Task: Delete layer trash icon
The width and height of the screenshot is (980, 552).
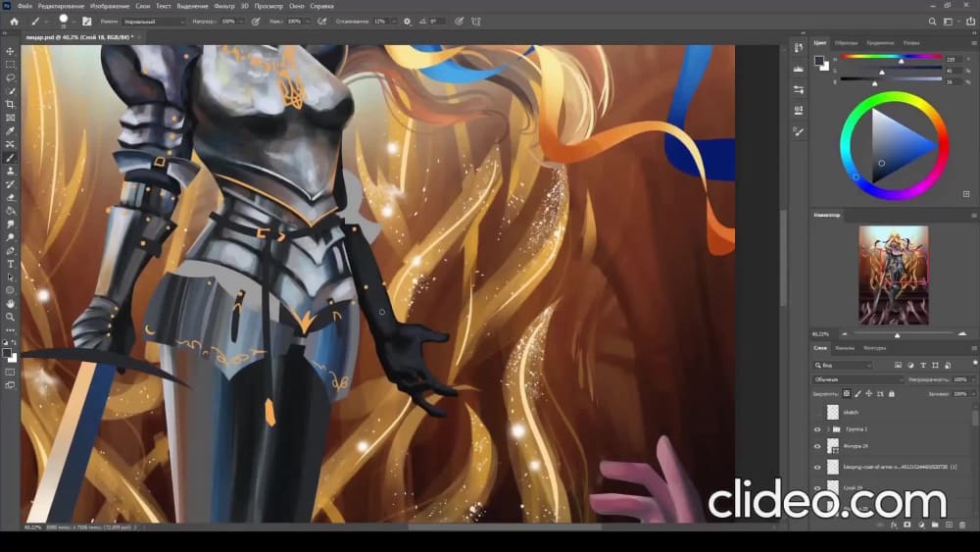Action: pos(962,526)
